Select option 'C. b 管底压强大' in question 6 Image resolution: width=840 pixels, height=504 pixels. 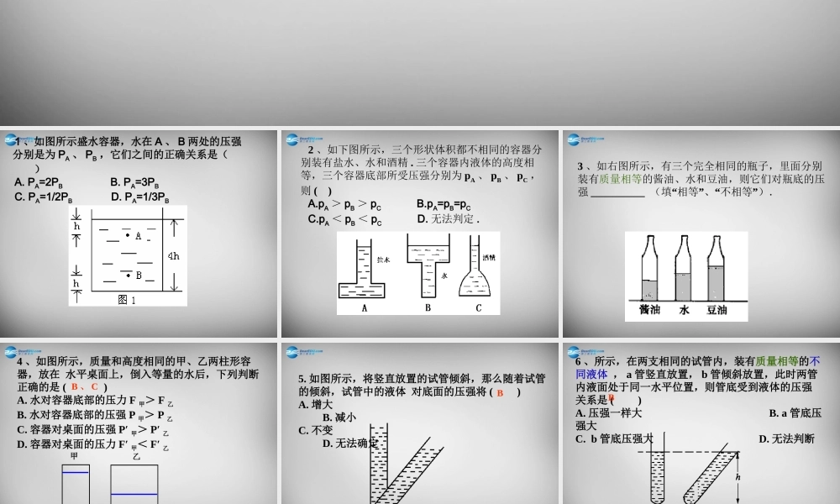click(615, 438)
